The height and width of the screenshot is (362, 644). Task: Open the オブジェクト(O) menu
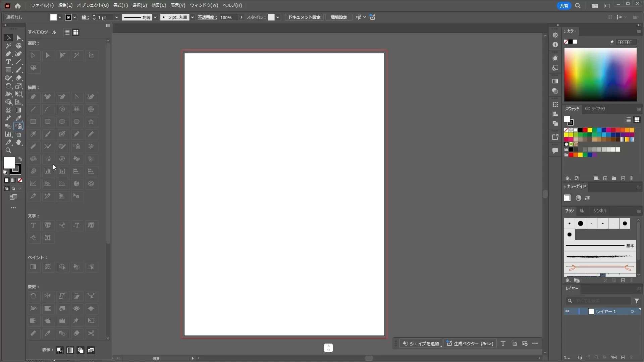point(93,5)
